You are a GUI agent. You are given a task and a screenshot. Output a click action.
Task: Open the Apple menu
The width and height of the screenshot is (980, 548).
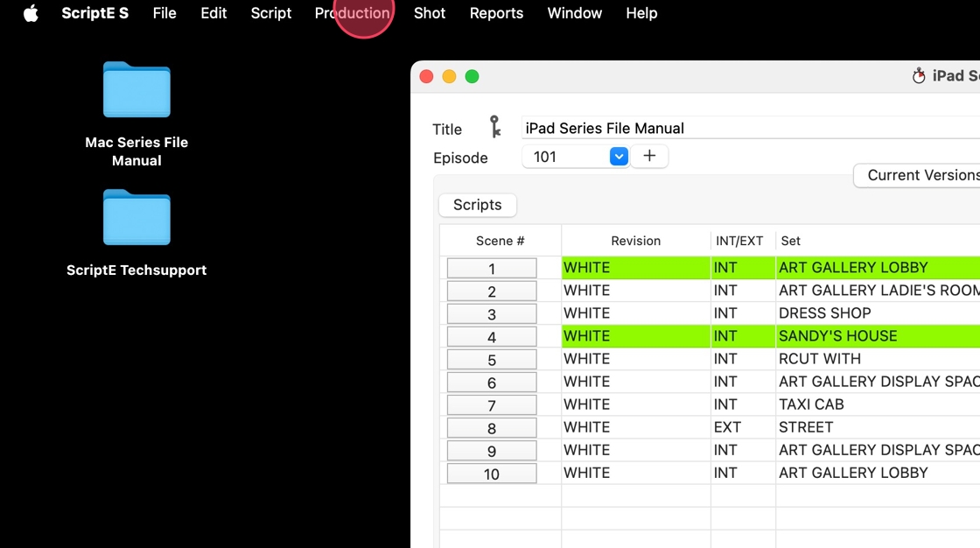(31, 13)
